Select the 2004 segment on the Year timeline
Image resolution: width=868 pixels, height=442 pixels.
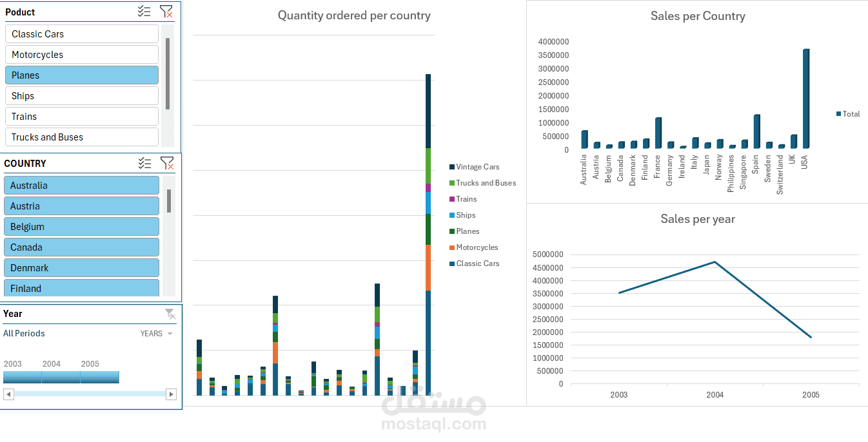tap(61, 377)
